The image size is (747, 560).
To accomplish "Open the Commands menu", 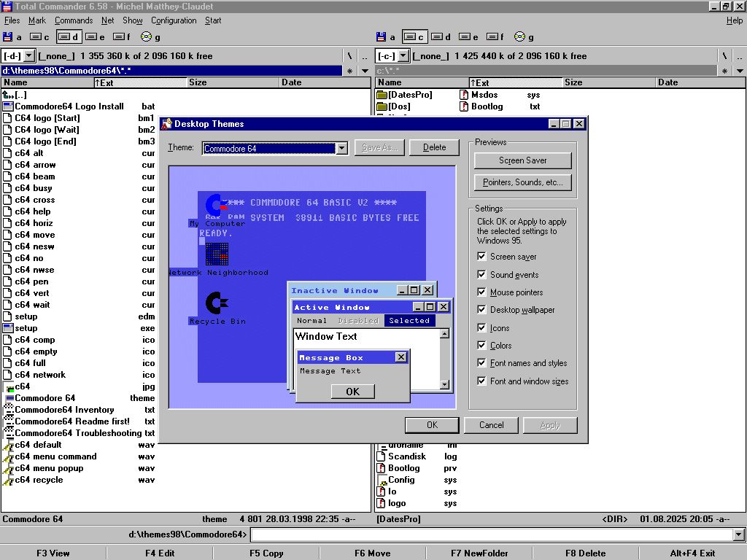I will [74, 20].
